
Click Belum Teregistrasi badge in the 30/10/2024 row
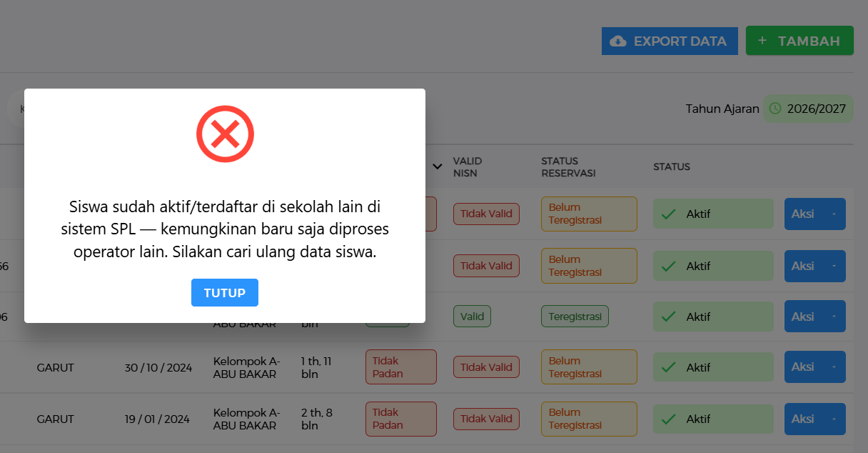click(x=589, y=367)
